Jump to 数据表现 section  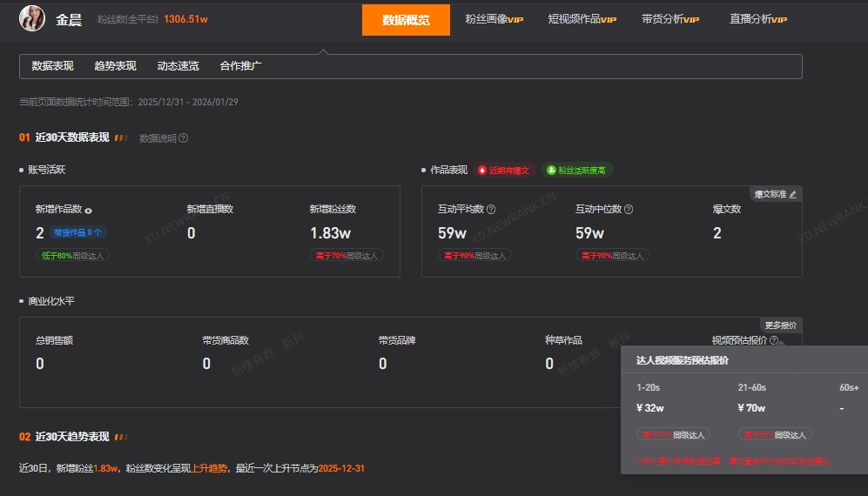click(52, 66)
